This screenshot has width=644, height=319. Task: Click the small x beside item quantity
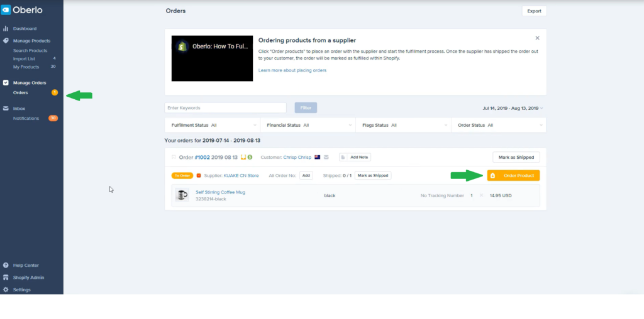click(x=481, y=195)
